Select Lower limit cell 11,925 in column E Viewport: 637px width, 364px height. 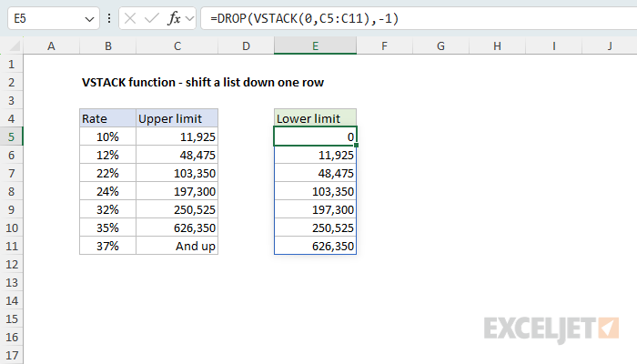click(315, 156)
